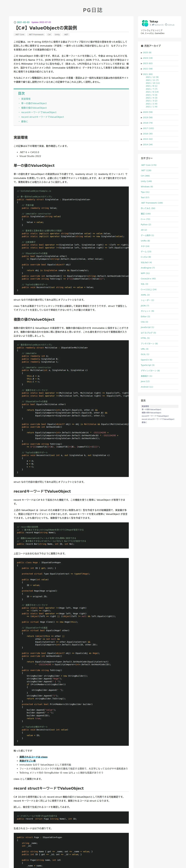Jump to 複数の値のValueObject in the 目次 box
186x868 pixels.
click(x=34, y=108)
